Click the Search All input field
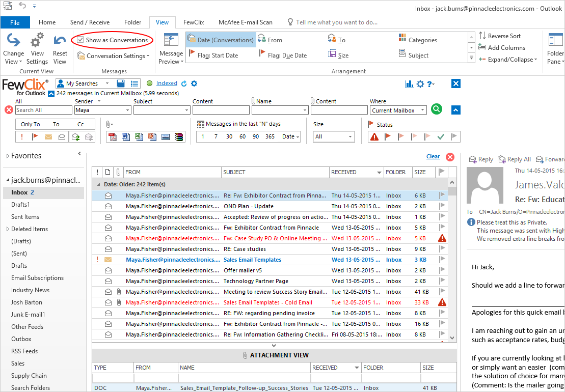The height and width of the screenshot is (392, 565). pyautogui.click(x=44, y=110)
